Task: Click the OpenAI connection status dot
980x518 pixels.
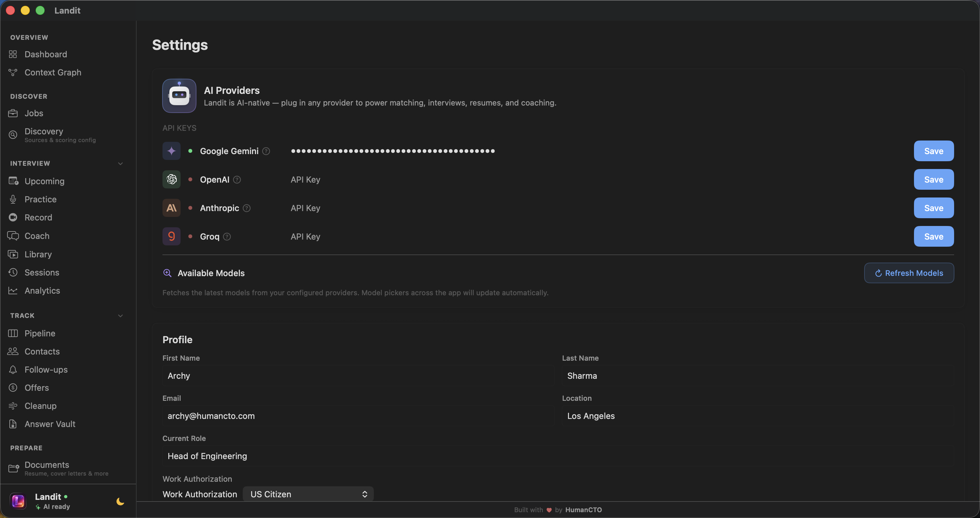Action: coord(190,179)
